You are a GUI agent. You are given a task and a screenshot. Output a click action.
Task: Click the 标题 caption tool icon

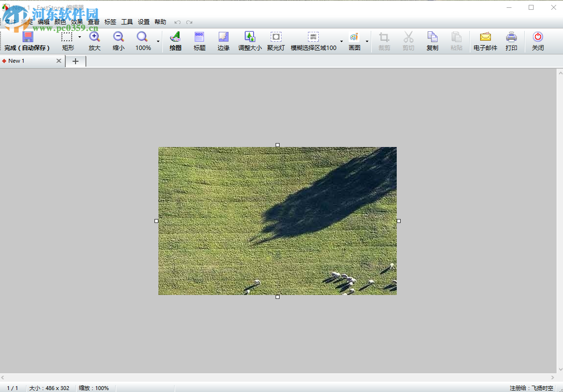pos(199,37)
